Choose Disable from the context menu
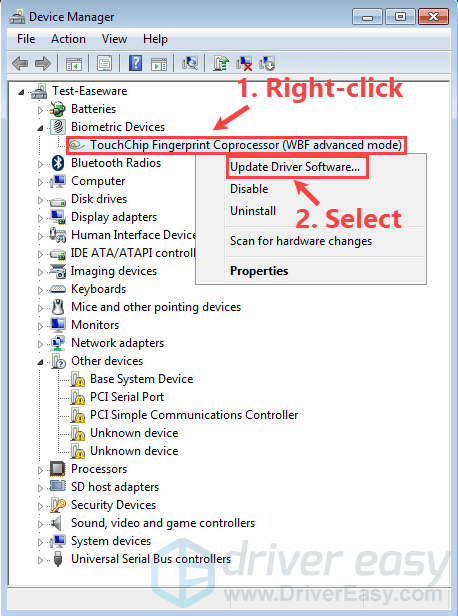Viewport: 458px width, 616px height. pyautogui.click(x=249, y=189)
